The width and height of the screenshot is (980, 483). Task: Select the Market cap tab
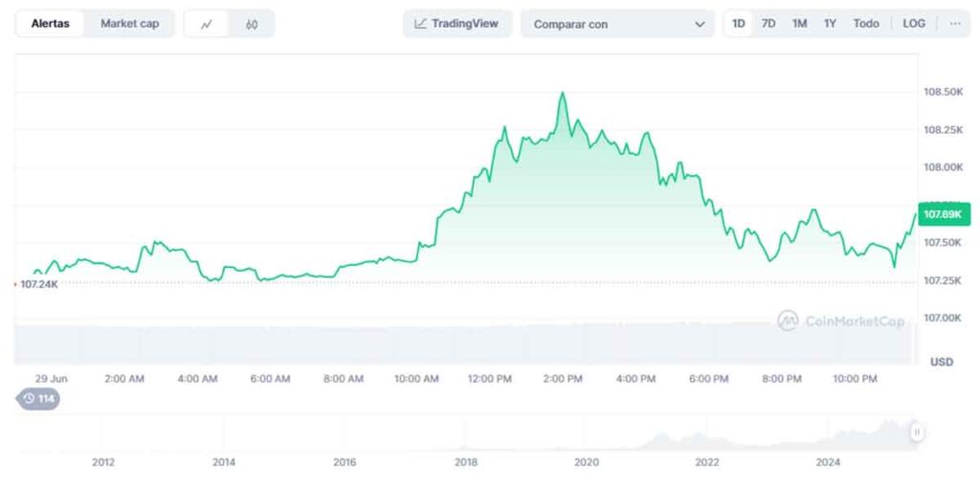(129, 24)
